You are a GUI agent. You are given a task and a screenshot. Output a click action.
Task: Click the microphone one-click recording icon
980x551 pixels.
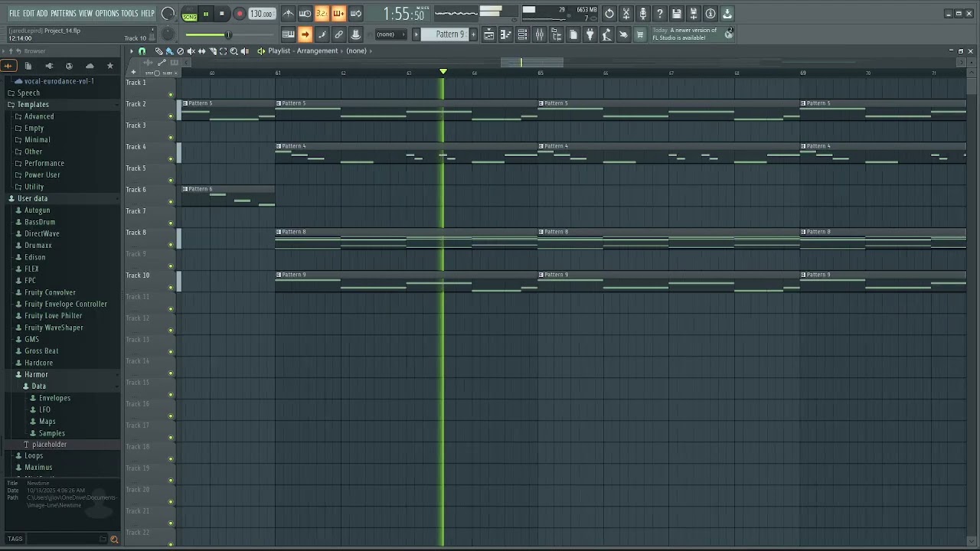pyautogui.click(x=643, y=14)
